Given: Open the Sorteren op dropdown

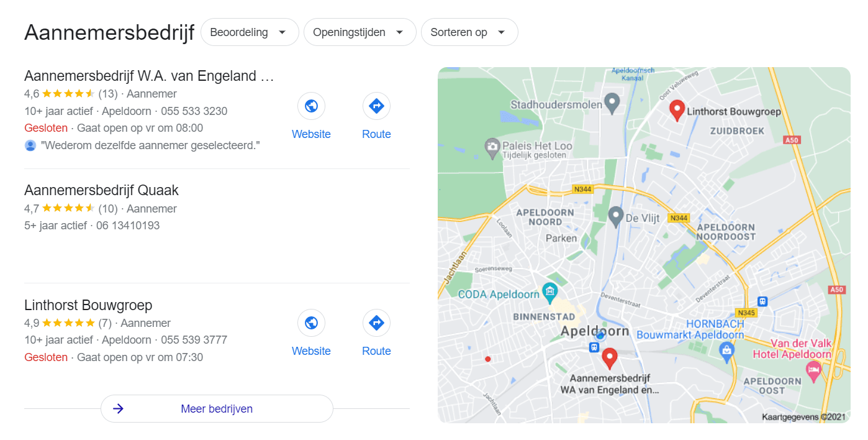Looking at the screenshot, I should tap(469, 32).
